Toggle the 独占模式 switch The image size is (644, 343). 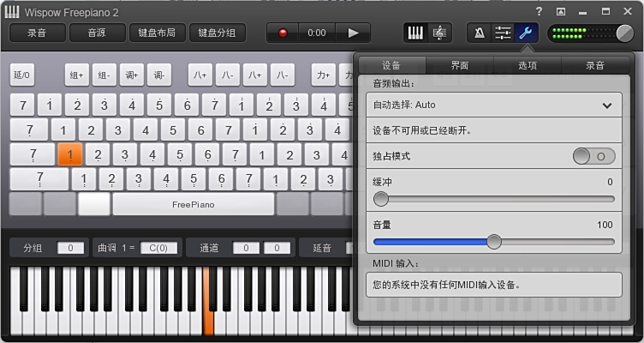[593, 156]
